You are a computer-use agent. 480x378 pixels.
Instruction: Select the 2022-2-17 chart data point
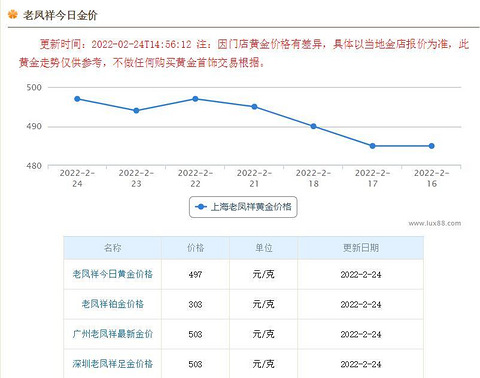pos(373,146)
